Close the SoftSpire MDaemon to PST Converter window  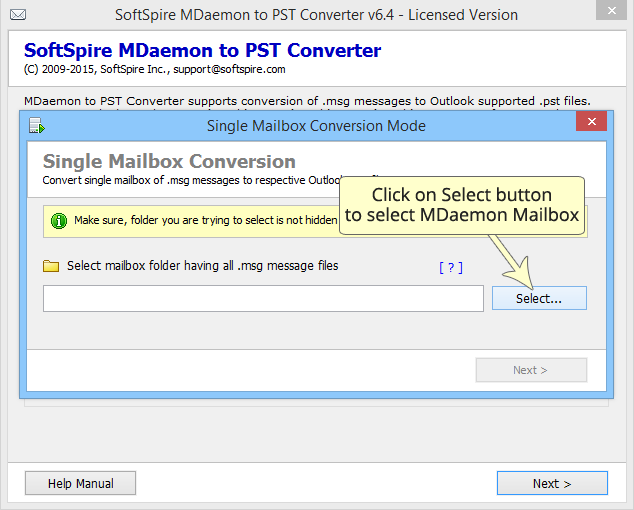pos(612,11)
